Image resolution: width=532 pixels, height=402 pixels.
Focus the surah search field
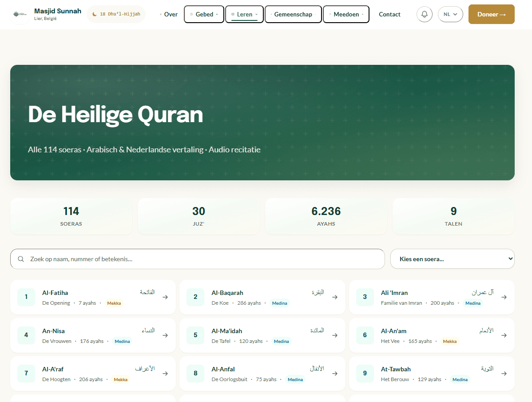tap(198, 259)
